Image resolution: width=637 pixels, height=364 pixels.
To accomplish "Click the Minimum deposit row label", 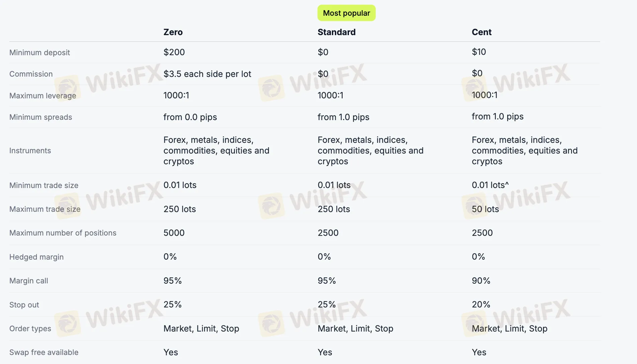I will click(39, 53).
